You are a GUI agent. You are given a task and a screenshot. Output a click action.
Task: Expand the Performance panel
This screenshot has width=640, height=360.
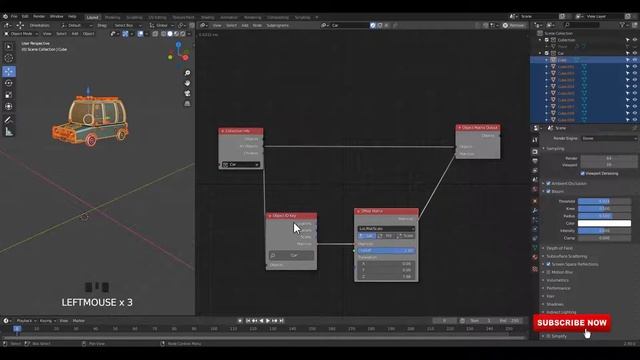pyautogui.click(x=558, y=288)
